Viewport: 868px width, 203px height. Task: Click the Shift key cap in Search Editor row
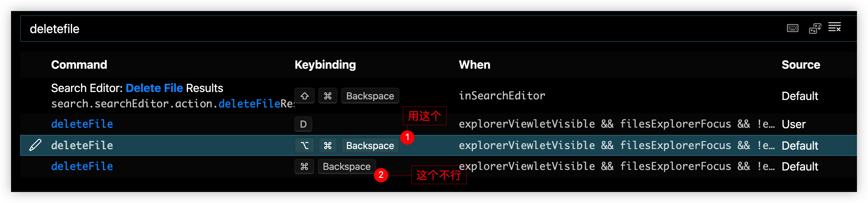[x=304, y=96]
